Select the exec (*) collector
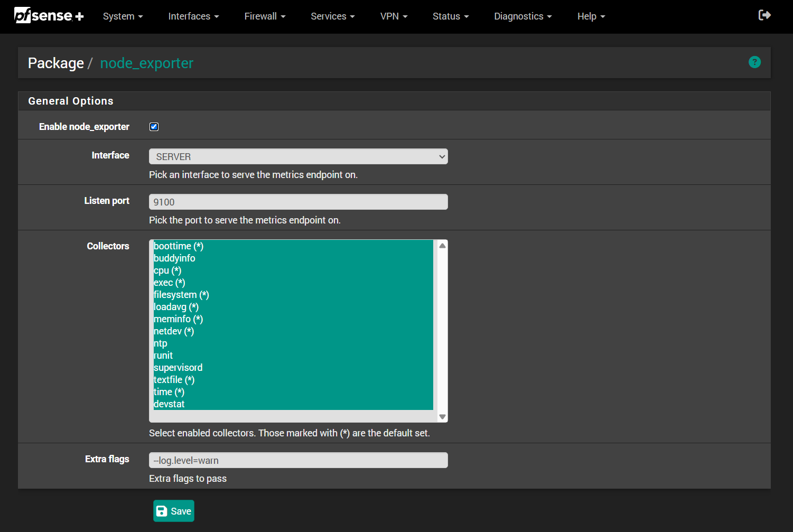 tap(293, 283)
